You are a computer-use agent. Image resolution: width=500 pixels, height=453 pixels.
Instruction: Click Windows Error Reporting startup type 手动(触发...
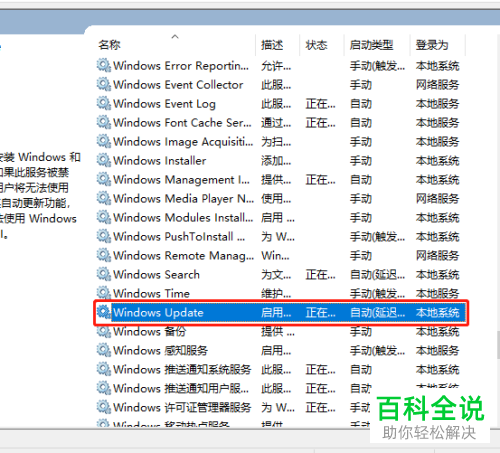(377, 66)
